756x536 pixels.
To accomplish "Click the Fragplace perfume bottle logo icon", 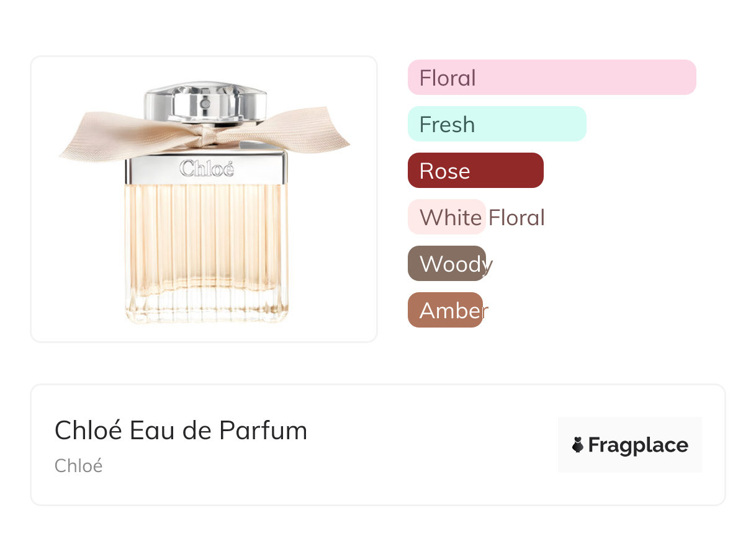I will [578, 445].
